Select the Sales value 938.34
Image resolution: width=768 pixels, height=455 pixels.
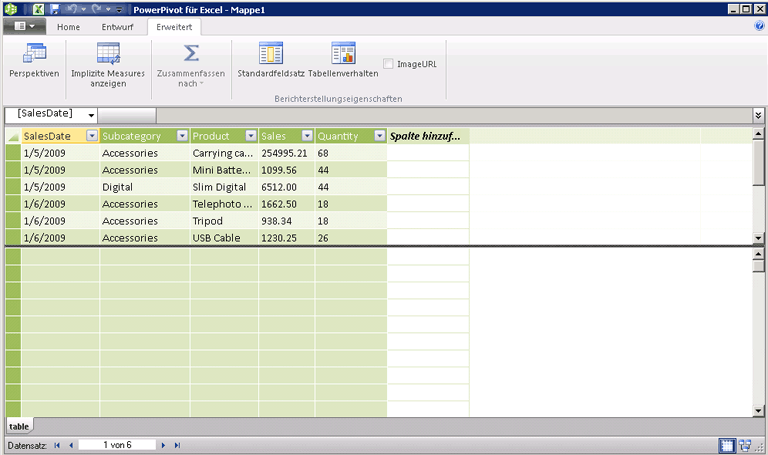[287, 221]
